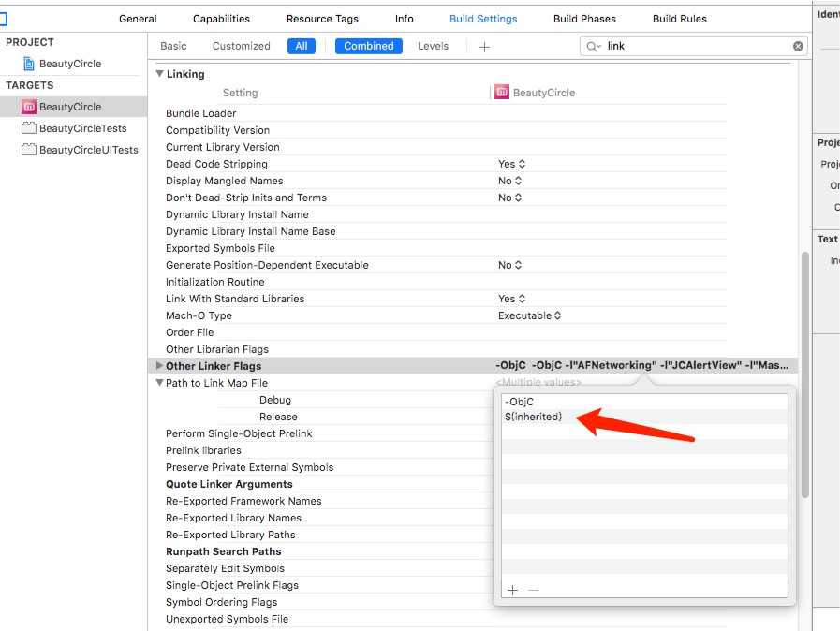The height and width of the screenshot is (631, 840).
Task: Click BeautyCircleTests bundle icon
Action: click(29, 128)
